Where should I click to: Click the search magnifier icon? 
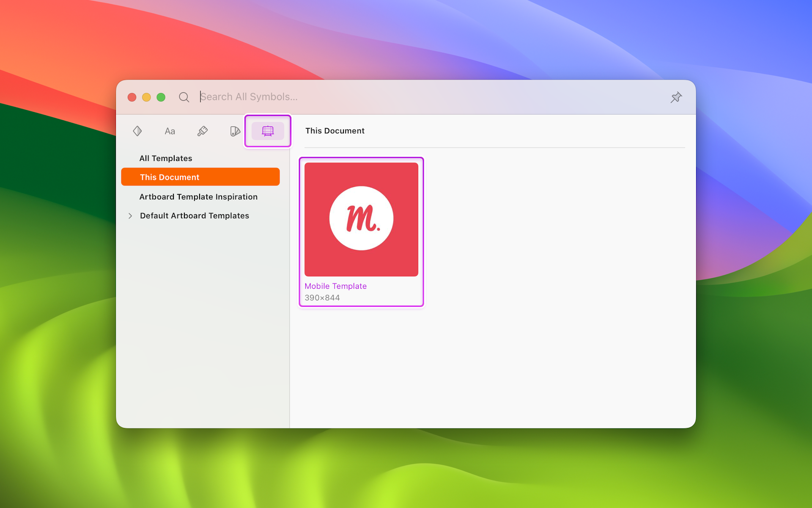184,97
